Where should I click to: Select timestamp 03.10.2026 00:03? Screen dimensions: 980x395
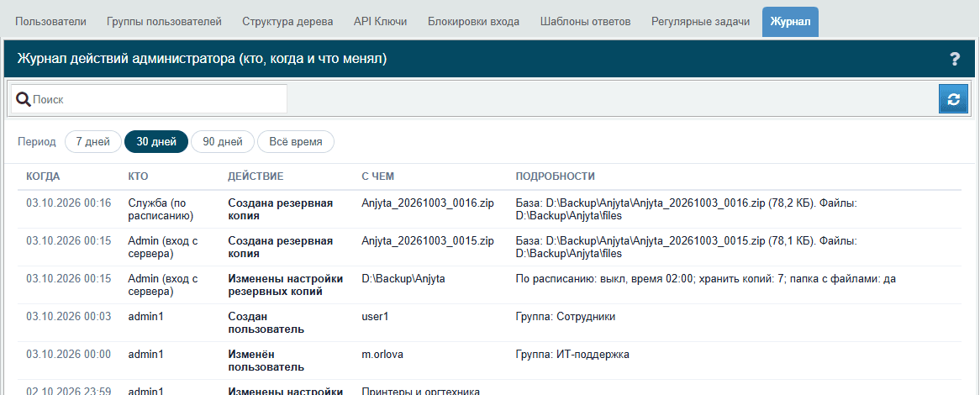[69, 316]
